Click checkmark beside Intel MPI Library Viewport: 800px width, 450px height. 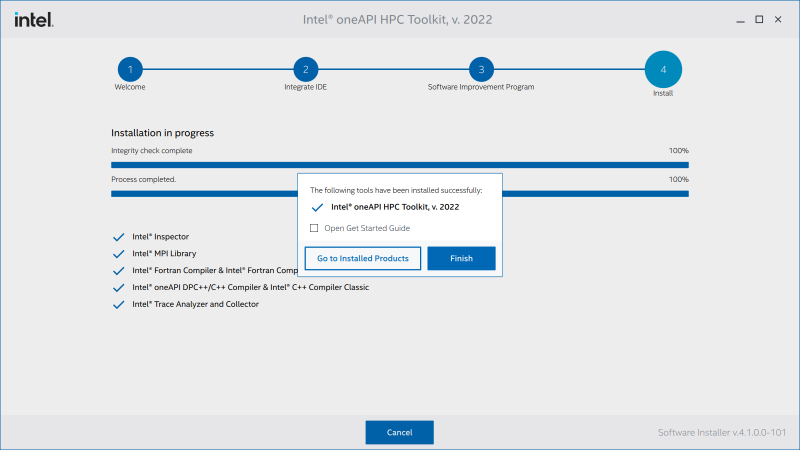click(x=119, y=254)
